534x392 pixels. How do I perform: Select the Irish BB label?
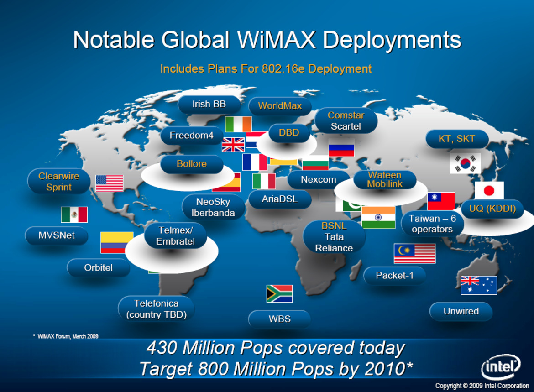click(209, 105)
